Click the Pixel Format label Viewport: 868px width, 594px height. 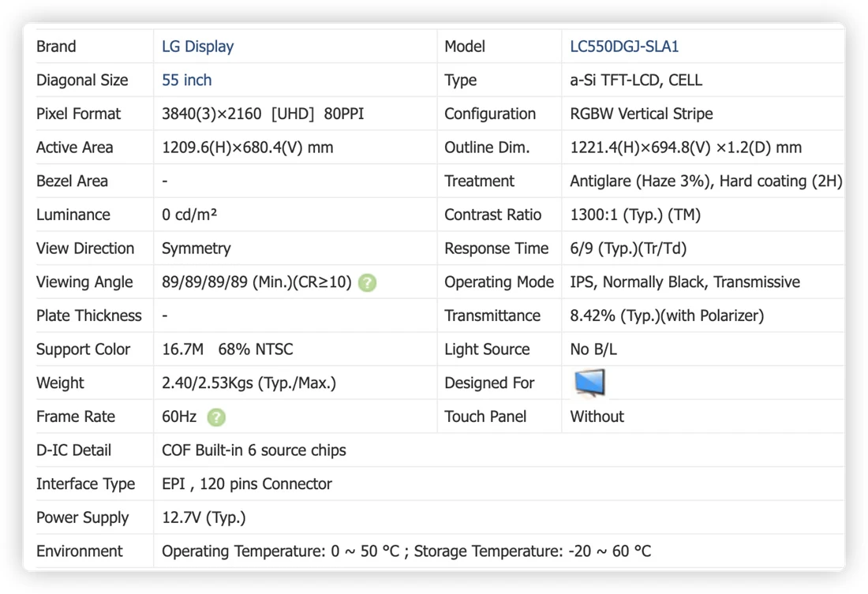tap(78, 114)
